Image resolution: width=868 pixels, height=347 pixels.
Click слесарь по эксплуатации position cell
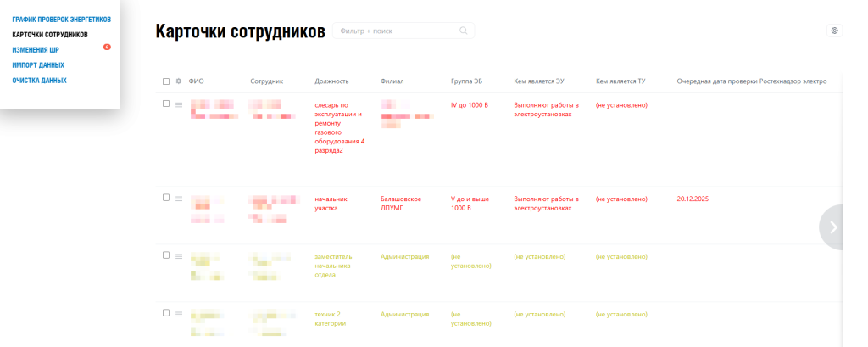340,127
